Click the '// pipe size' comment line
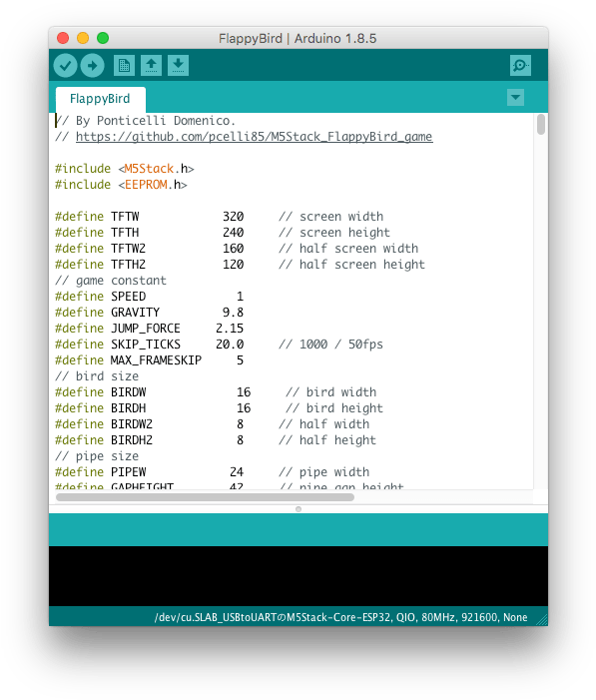Image resolution: width=596 pixels, height=700 pixels. 97,456
